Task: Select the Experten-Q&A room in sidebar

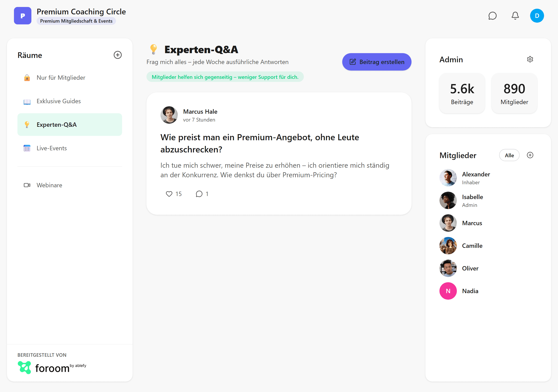Action: [70, 125]
